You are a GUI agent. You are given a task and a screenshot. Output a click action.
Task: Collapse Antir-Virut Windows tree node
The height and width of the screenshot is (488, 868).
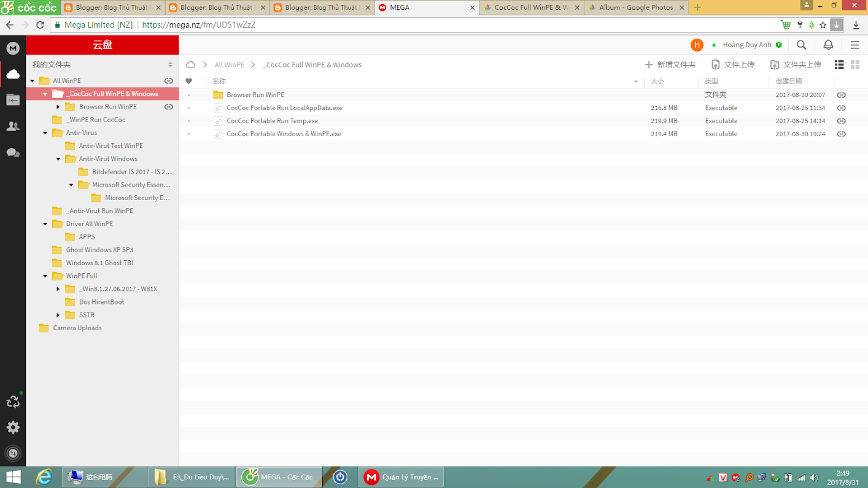click(x=58, y=159)
